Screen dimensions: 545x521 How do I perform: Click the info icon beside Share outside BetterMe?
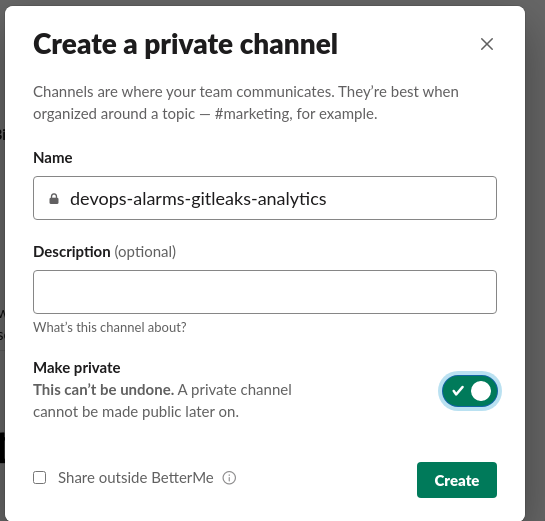[229, 478]
